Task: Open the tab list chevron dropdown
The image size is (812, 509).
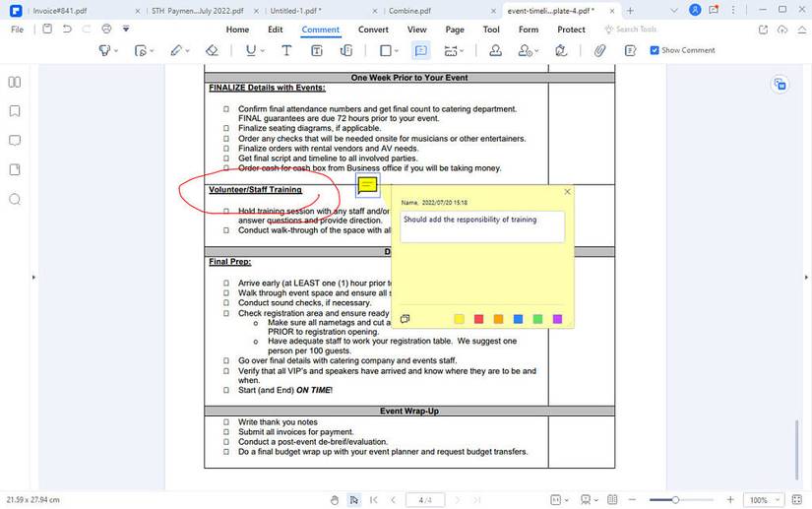Action: pos(674,10)
